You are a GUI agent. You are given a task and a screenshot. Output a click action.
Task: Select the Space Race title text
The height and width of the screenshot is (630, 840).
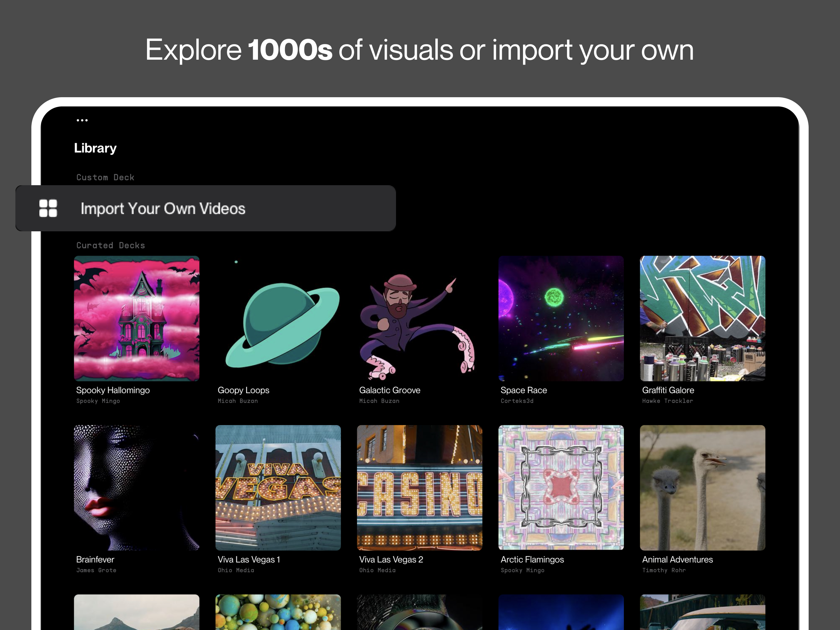tap(524, 390)
